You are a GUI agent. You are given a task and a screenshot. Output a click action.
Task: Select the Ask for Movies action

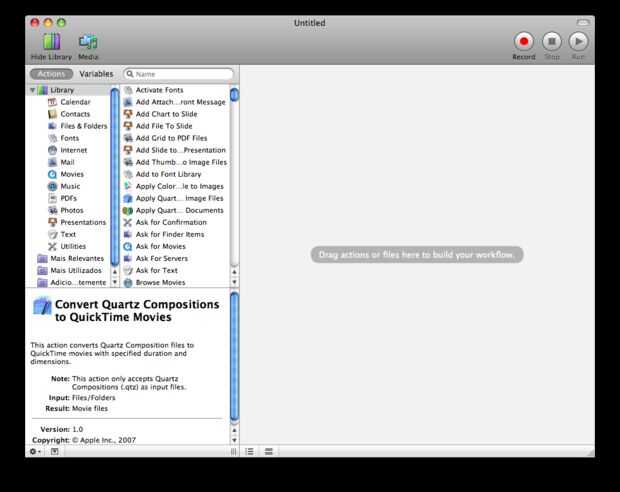[x=175, y=246]
